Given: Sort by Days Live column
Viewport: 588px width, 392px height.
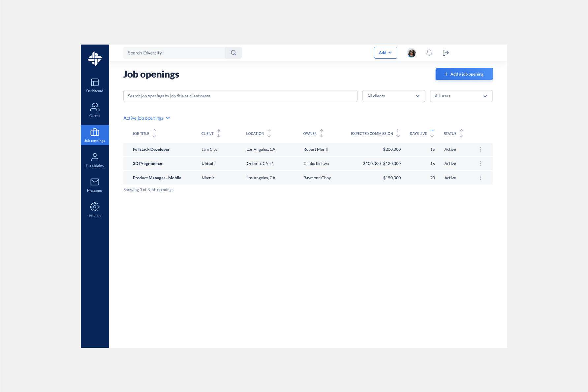Looking at the screenshot, I should [432, 134].
